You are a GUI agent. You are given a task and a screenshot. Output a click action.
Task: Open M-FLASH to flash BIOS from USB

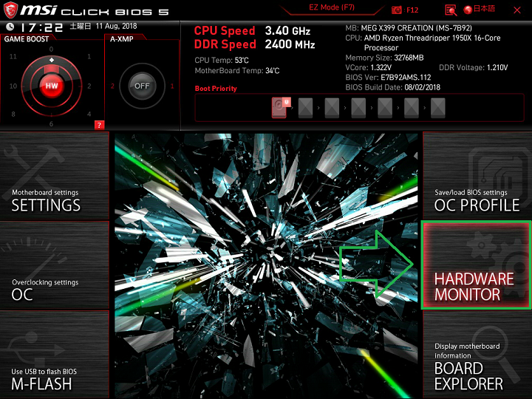point(54,355)
